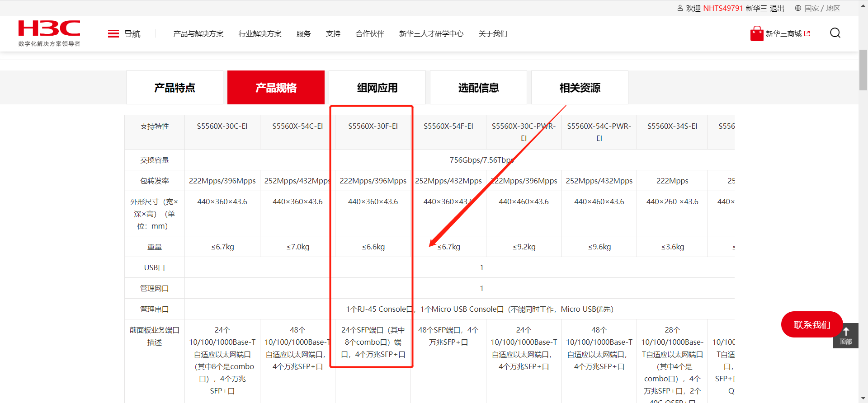Image resolution: width=868 pixels, height=403 pixels.
Task: Click the 48个SFP端口 port description cell
Action: [448, 336]
